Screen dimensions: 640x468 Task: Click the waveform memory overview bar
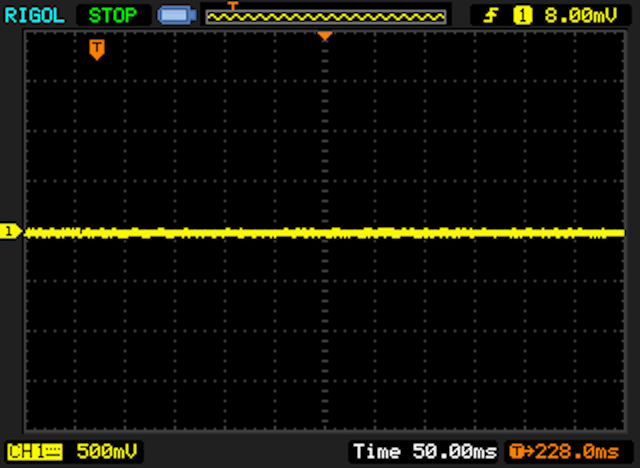(x=326, y=17)
